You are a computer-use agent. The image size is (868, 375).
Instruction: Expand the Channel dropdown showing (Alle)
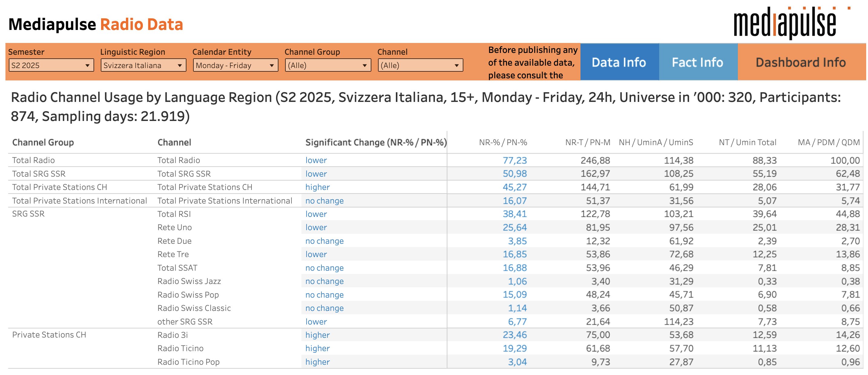(420, 65)
